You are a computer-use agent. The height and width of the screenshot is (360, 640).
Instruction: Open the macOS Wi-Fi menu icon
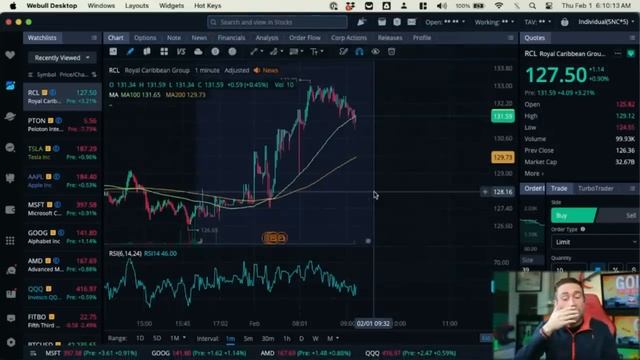[499, 6]
